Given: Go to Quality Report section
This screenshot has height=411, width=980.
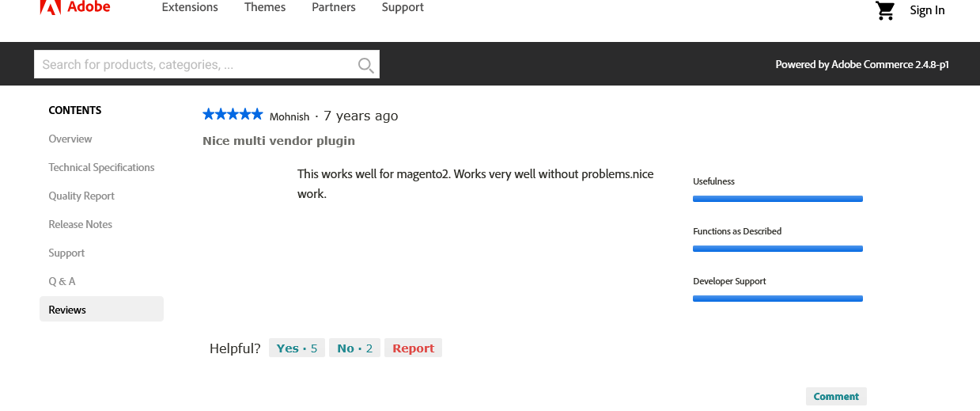Looking at the screenshot, I should [x=81, y=196].
